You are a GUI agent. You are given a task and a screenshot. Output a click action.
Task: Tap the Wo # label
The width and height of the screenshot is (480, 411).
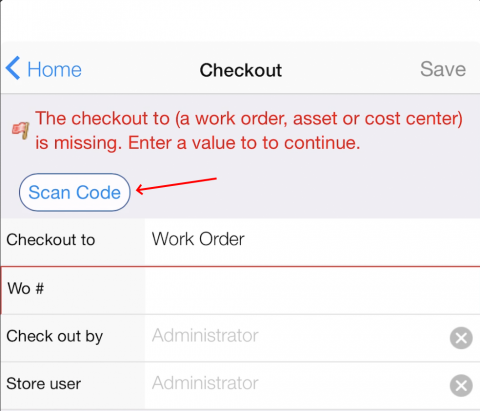[26, 288]
